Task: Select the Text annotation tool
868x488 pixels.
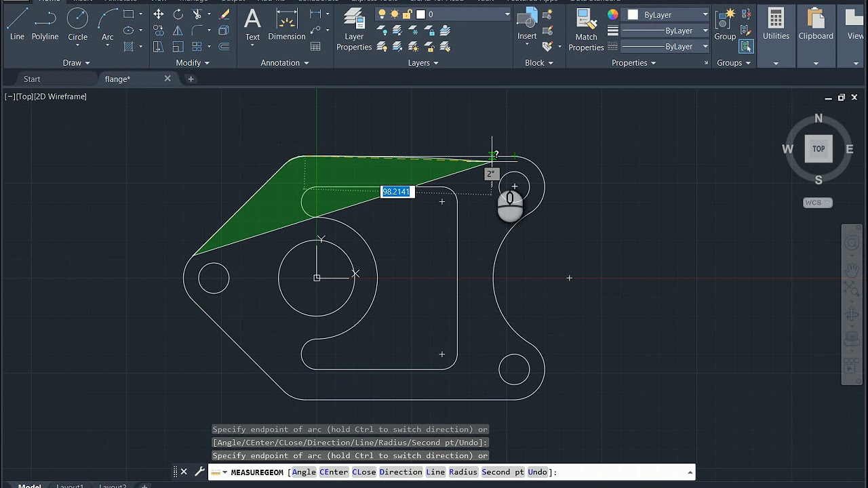Action: pyautogui.click(x=252, y=24)
